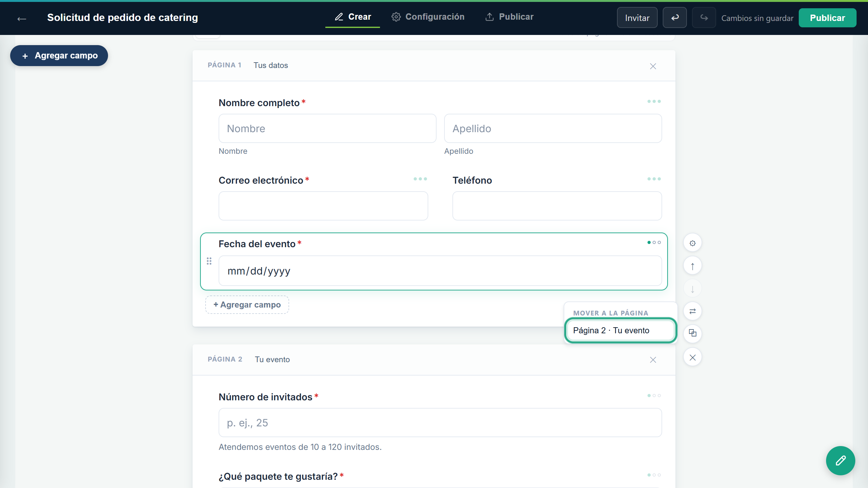Click the move-to-page swap icon

(x=692, y=311)
